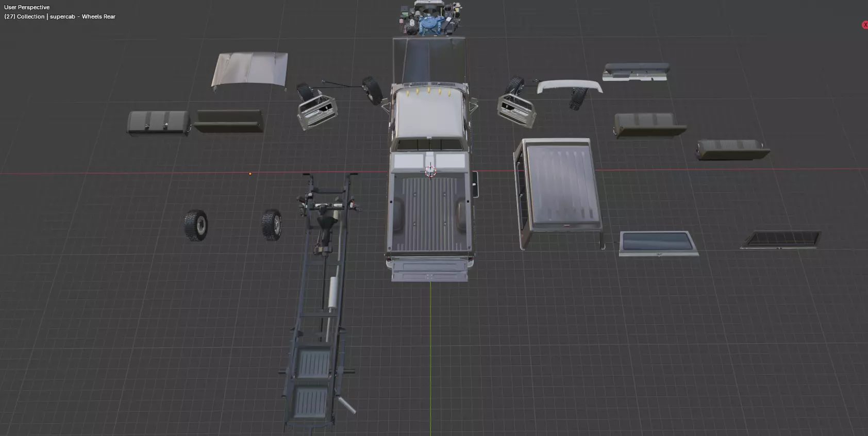Select the bench seat beside the bed canopy

coord(650,125)
